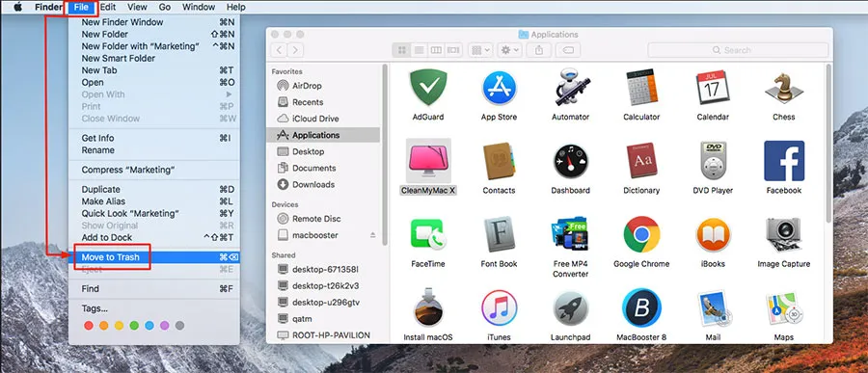Image resolution: width=868 pixels, height=373 pixels.
Task: Eject the macbooster device
Action: (372, 235)
